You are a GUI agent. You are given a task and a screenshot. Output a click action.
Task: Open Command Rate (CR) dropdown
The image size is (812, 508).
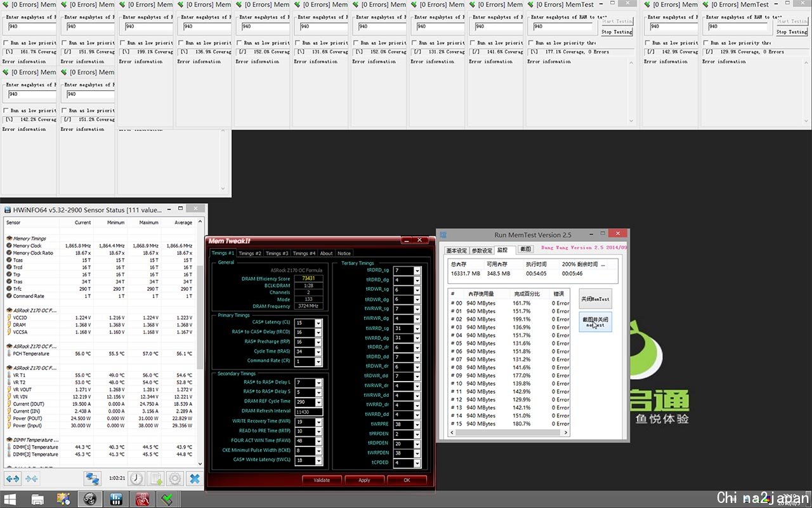point(318,361)
